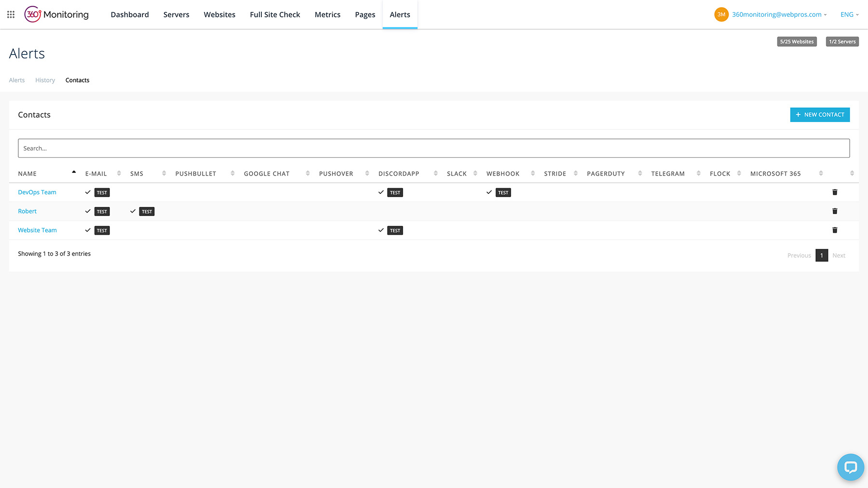Open the DevOps Team contact link
Image resolution: width=868 pixels, height=488 pixels.
point(37,192)
